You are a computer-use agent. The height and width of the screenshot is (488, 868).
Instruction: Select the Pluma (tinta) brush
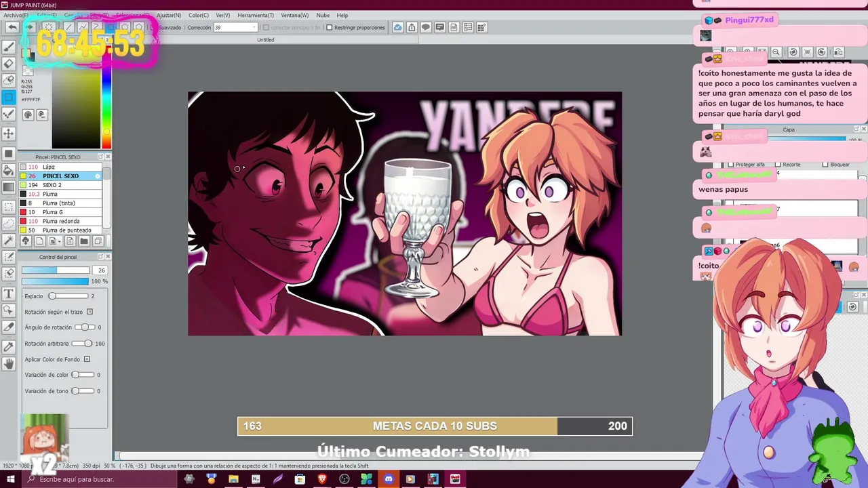pyautogui.click(x=60, y=203)
